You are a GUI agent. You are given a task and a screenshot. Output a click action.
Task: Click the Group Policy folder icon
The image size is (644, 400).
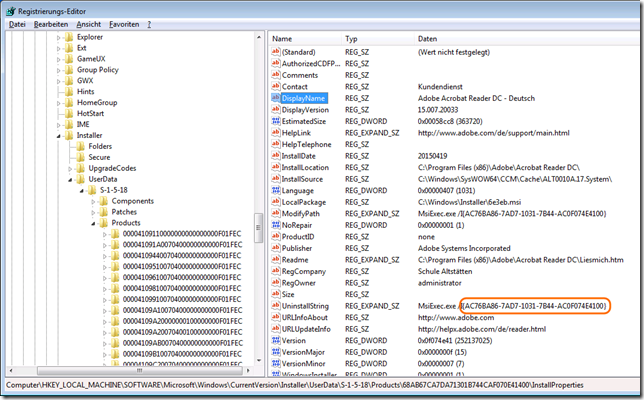tap(68, 70)
